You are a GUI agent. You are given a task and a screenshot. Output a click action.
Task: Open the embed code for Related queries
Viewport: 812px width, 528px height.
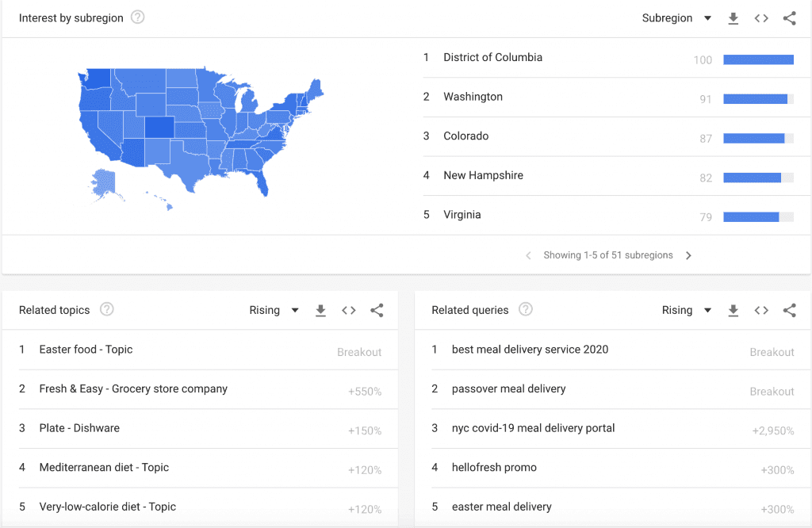761,310
